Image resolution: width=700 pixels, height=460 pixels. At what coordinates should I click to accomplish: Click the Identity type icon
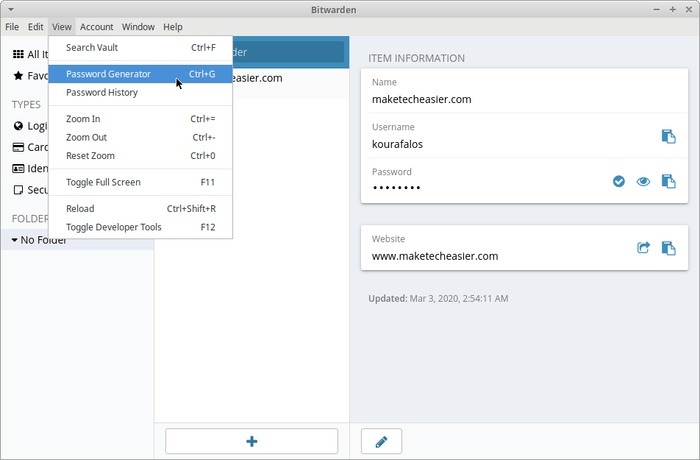18,168
